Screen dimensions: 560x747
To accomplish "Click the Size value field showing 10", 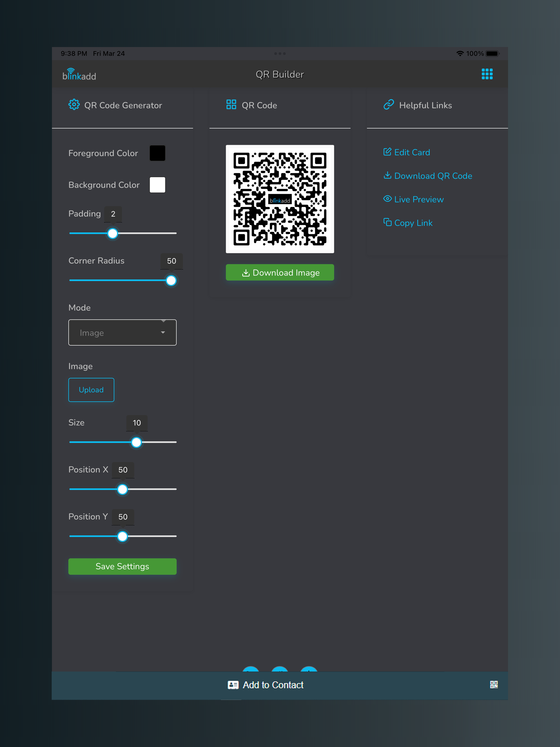I will point(137,423).
